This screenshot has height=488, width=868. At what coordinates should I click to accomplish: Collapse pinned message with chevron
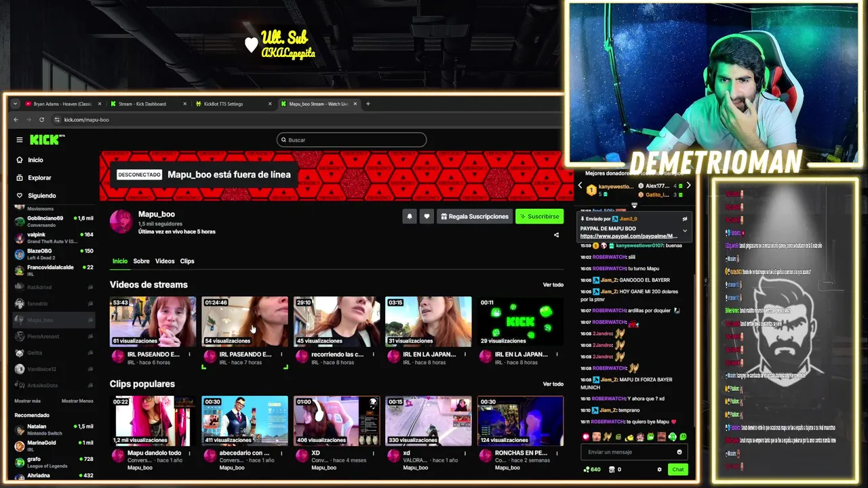click(684, 230)
